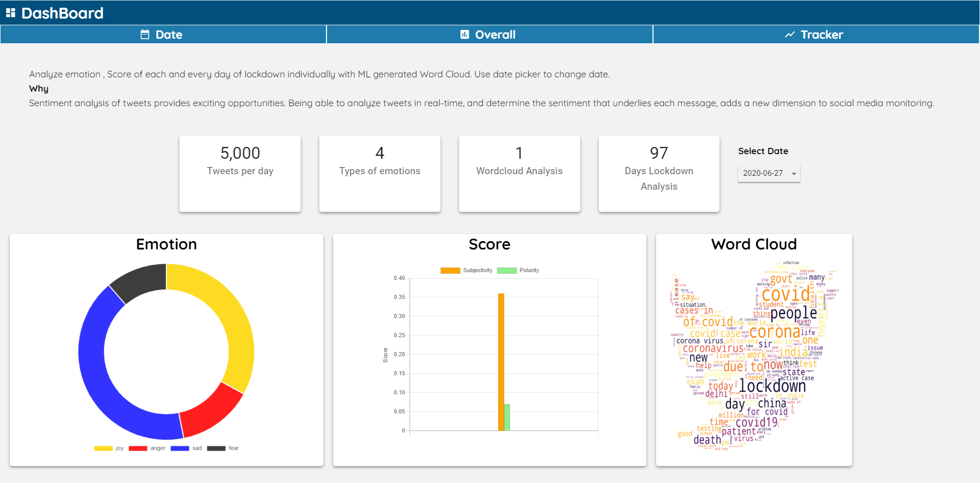Switch to the Date tab
The width and height of the screenshot is (980, 483).
[163, 35]
